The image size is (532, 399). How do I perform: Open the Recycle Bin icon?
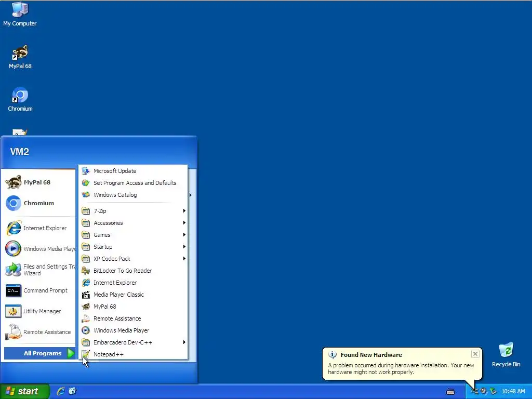click(x=506, y=355)
